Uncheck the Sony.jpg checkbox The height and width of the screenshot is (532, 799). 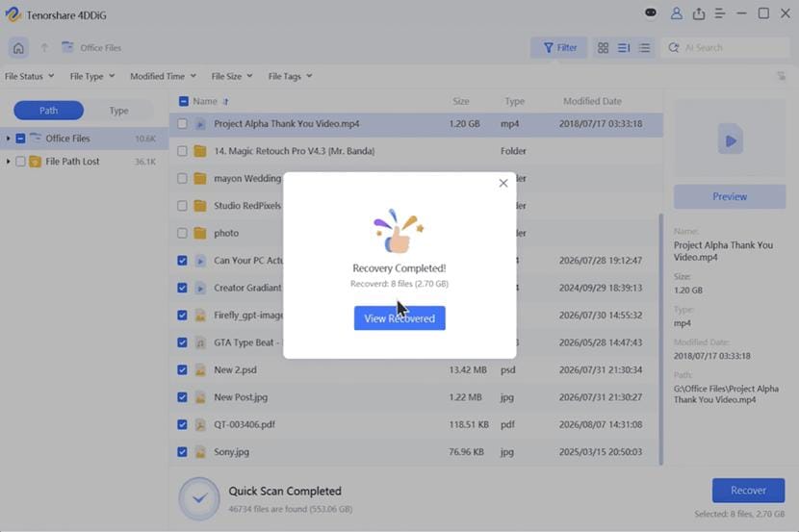pos(182,452)
